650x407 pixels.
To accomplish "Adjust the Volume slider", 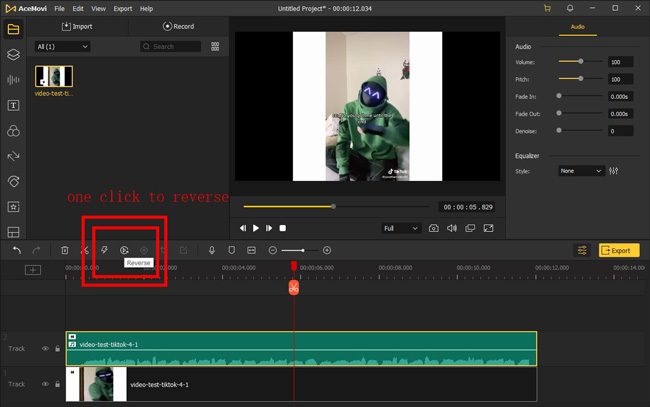I will pos(581,61).
